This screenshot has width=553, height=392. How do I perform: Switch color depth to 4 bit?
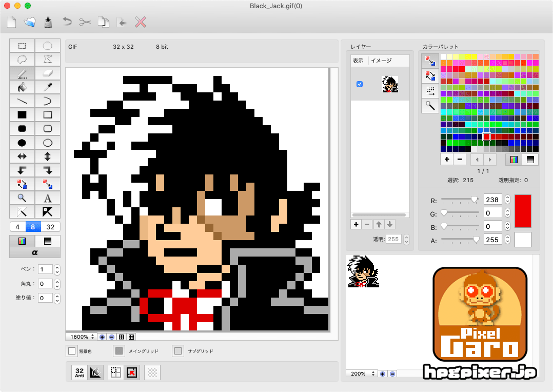coord(17,227)
